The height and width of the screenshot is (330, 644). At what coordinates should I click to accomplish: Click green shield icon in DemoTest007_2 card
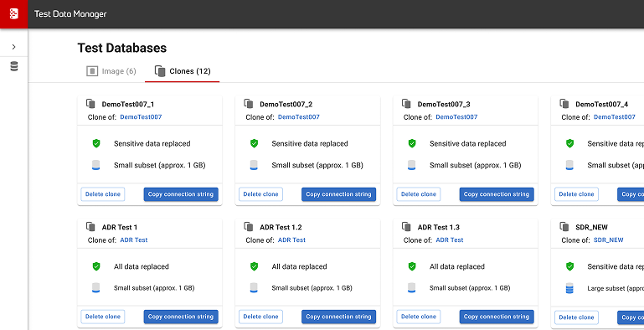tap(254, 143)
